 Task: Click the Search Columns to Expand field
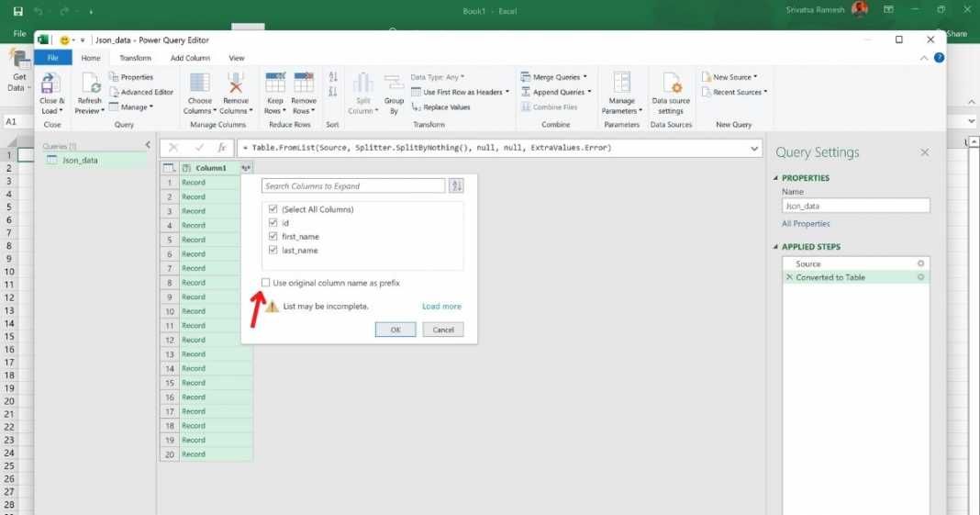353,185
